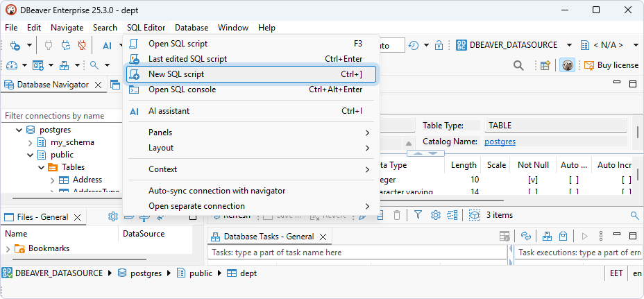Click the filter funnel icon
This screenshot has height=299, width=644.
[x=418, y=215]
